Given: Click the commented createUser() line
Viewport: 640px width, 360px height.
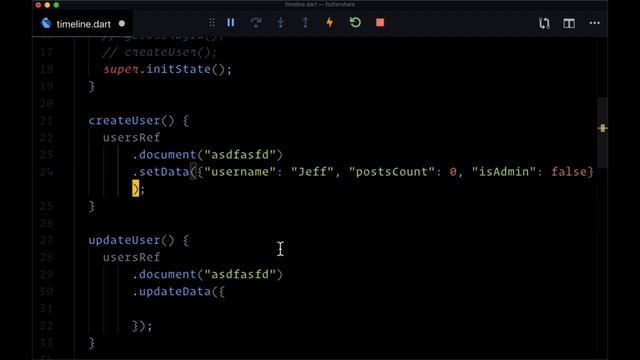Looking at the screenshot, I should coord(160,52).
